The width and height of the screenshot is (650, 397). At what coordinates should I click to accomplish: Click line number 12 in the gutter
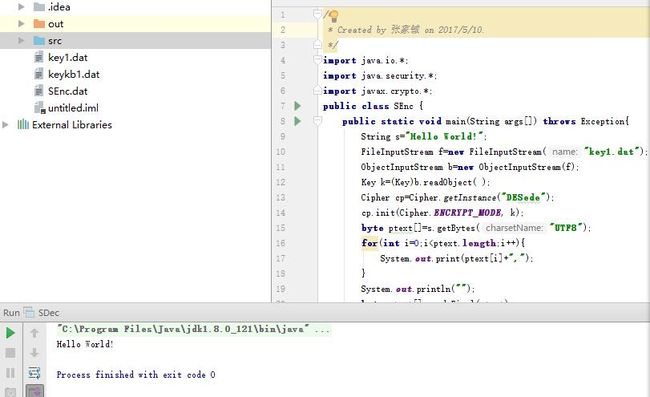281,182
